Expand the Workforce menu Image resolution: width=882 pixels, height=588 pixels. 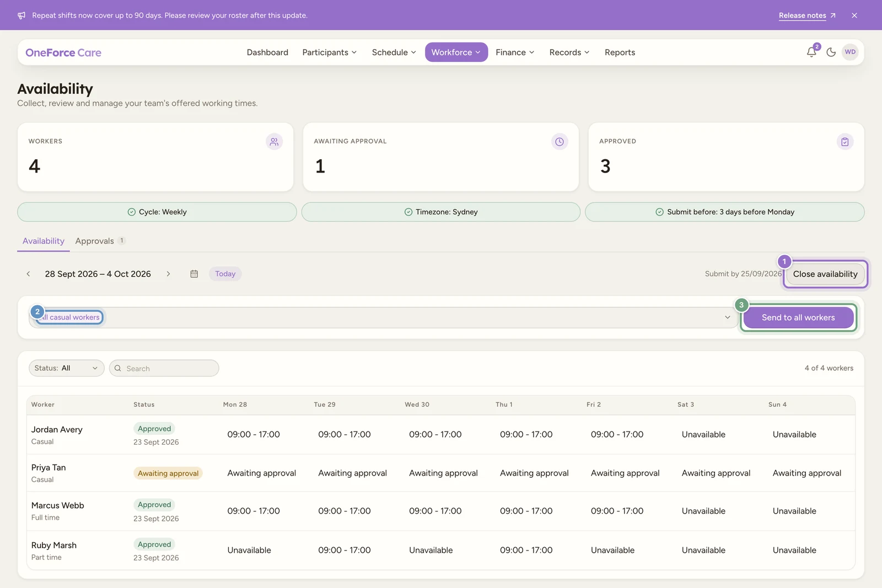456,52
